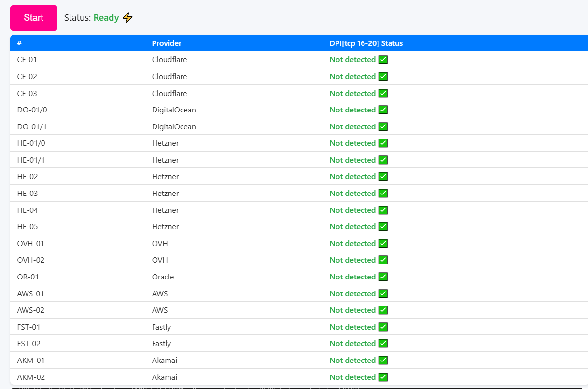Click the lightning bolt status icon

point(127,18)
